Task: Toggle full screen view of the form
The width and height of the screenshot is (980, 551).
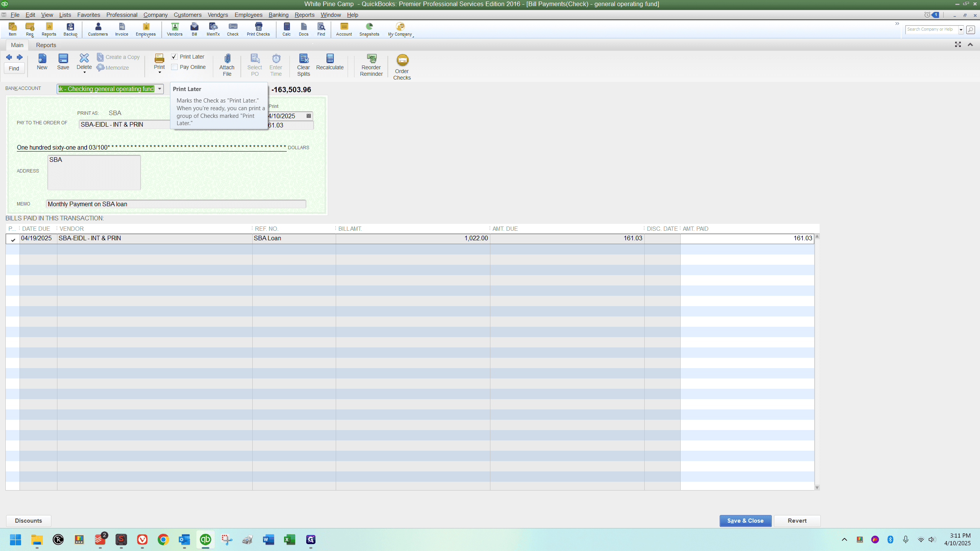Action: tap(958, 45)
